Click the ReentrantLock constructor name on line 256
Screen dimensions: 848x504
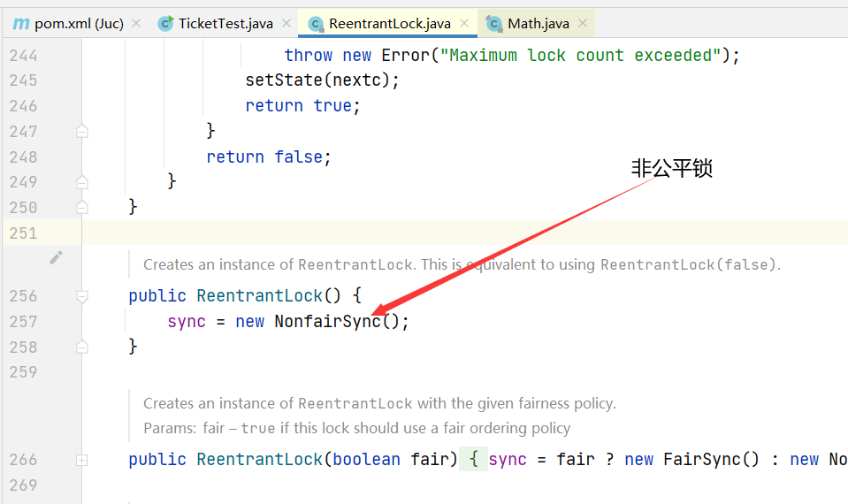pyautogui.click(x=260, y=296)
